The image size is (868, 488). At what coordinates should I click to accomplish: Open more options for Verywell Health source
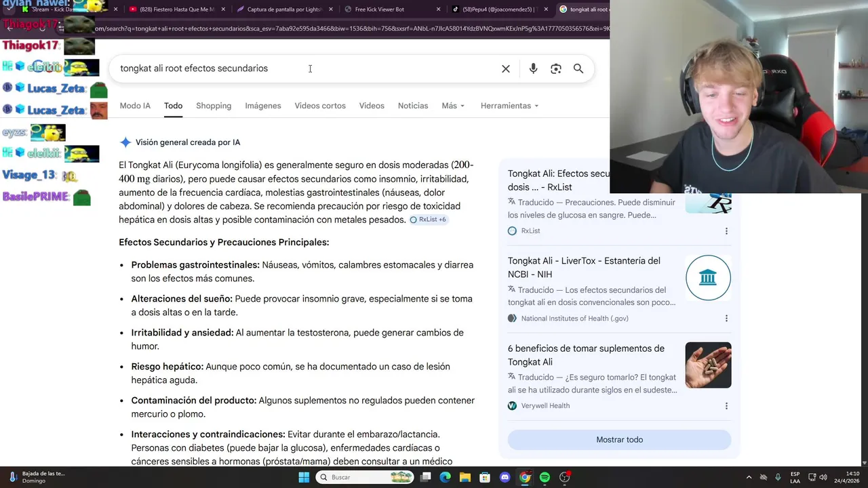click(726, 406)
